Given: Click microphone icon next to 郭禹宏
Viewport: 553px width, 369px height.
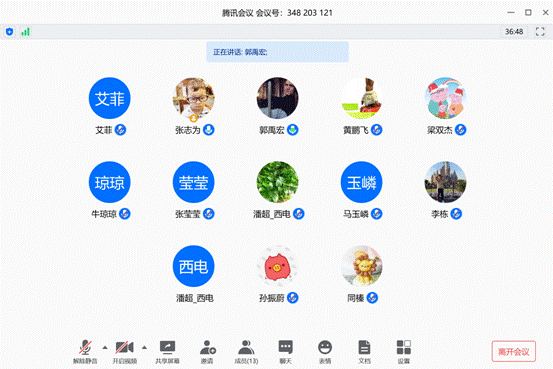Looking at the screenshot, I should (292, 130).
